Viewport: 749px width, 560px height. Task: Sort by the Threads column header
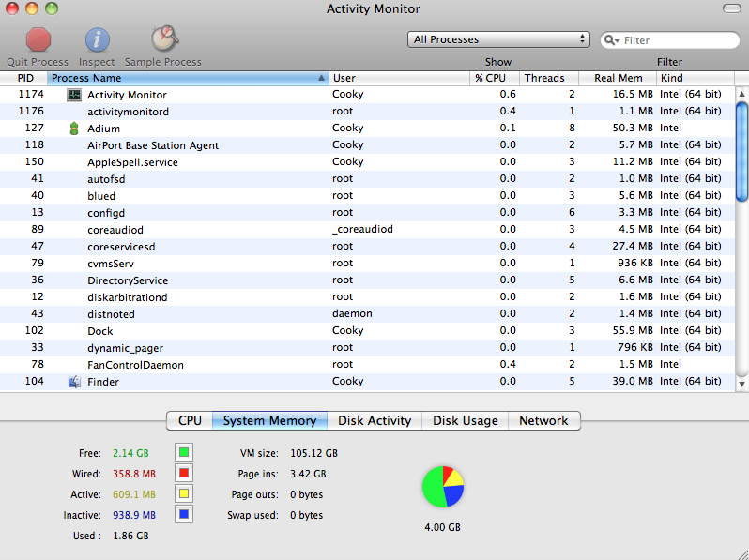[548, 78]
